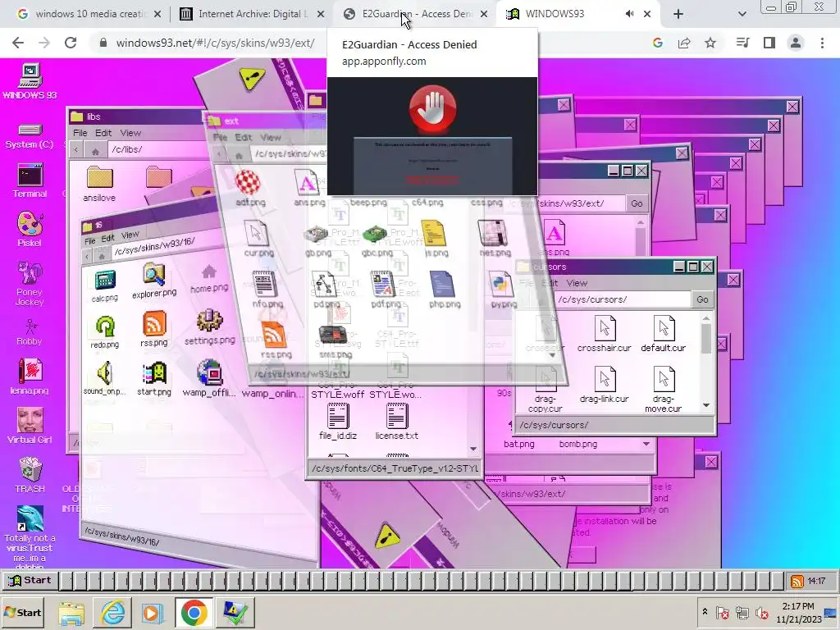Screen dimensions: 840x630
Task: Click the Windows 7 Start button
Action: point(22,612)
